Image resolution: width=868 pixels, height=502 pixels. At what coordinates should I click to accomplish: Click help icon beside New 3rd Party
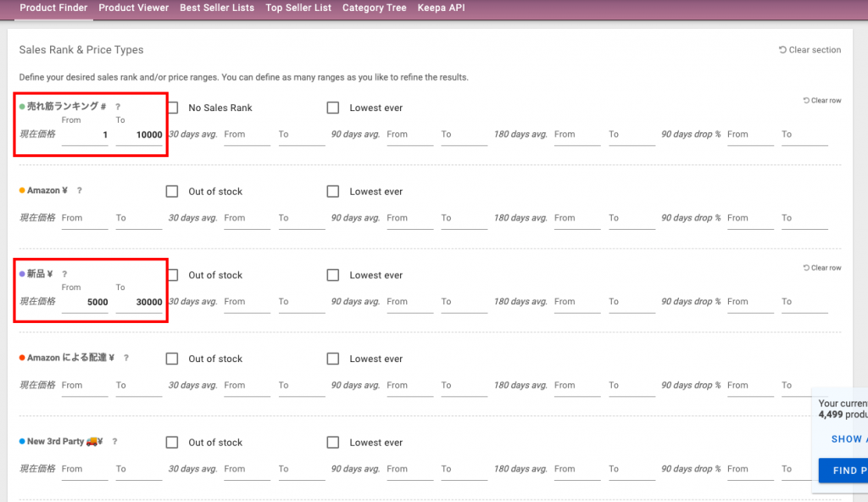click(114, 442)
